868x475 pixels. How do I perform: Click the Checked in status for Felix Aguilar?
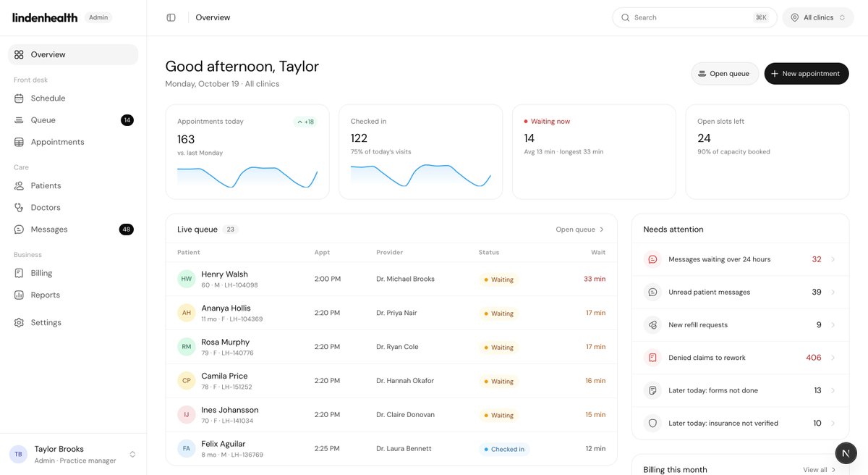pyautogui.click(x=503, y=449)
